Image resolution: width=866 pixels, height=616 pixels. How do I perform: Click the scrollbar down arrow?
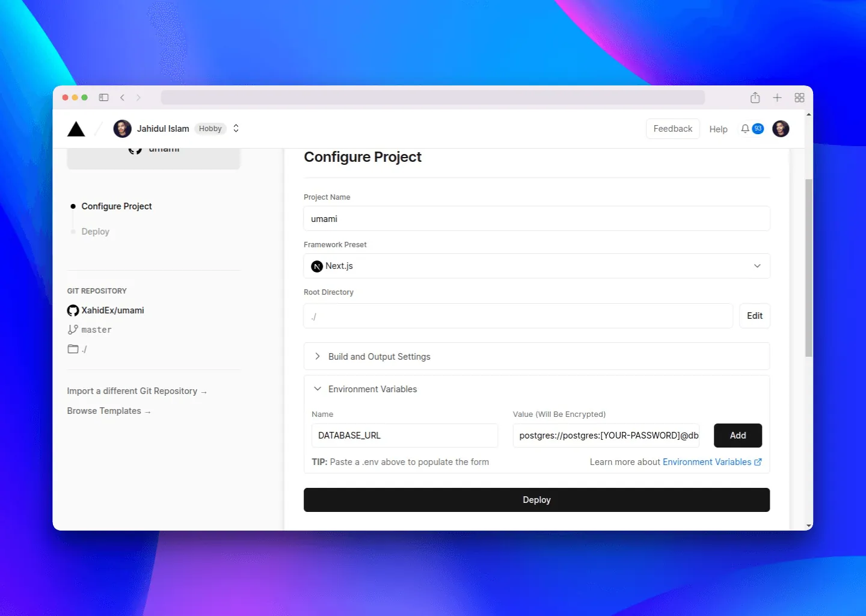(x=809, y=526)
